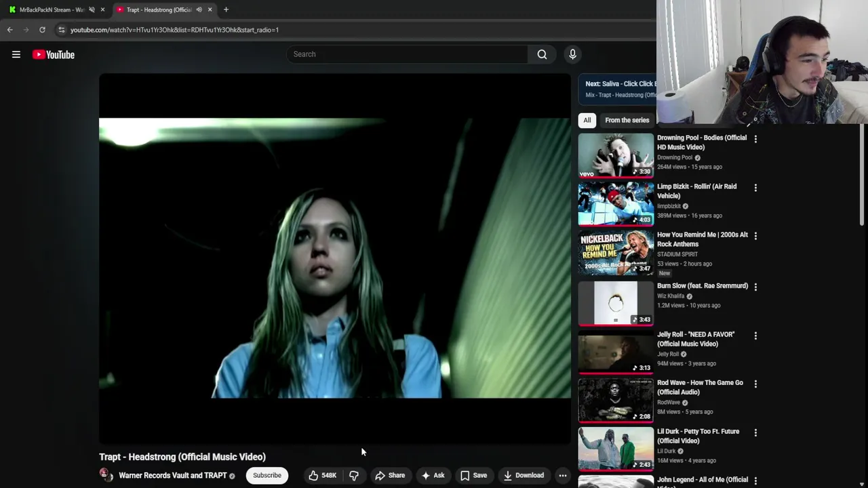Play Lil Durk Petty Too thumbnail
868x488 pixels.
point(616,449)
